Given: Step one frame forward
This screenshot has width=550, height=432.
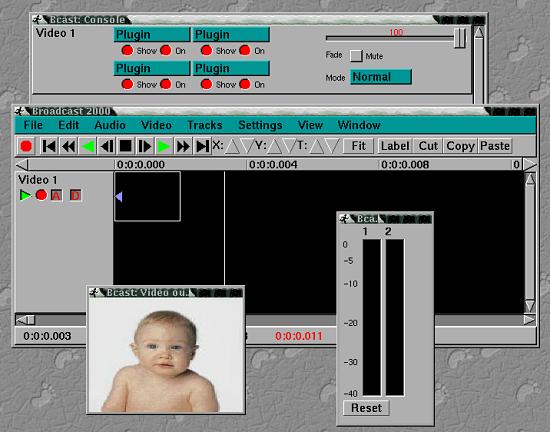Looking at the screenshot, I should [x=145, y=146].
